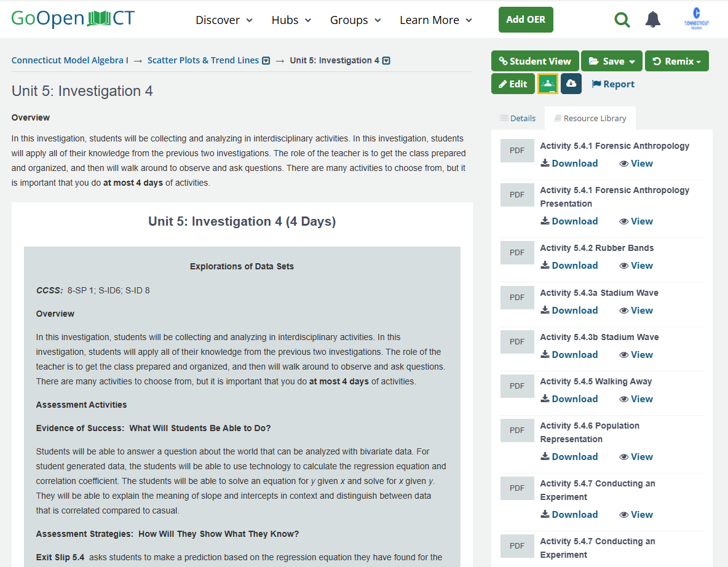Switch to the Details tab
This screenshot has height=567, width=728.
[518, 118]
